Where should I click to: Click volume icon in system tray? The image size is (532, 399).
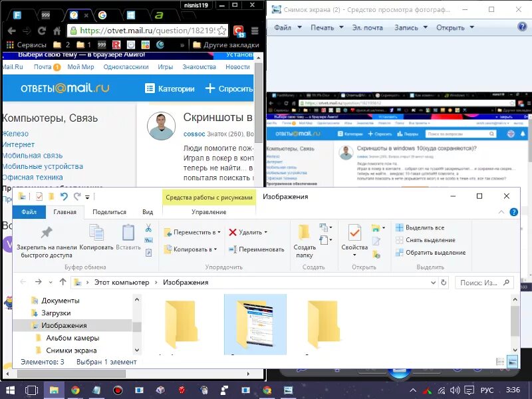click(455, 390)
